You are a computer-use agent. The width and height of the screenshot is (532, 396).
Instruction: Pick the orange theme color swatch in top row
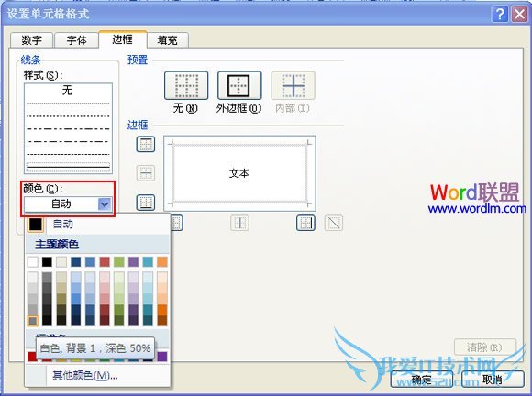(x=162, y=262)
